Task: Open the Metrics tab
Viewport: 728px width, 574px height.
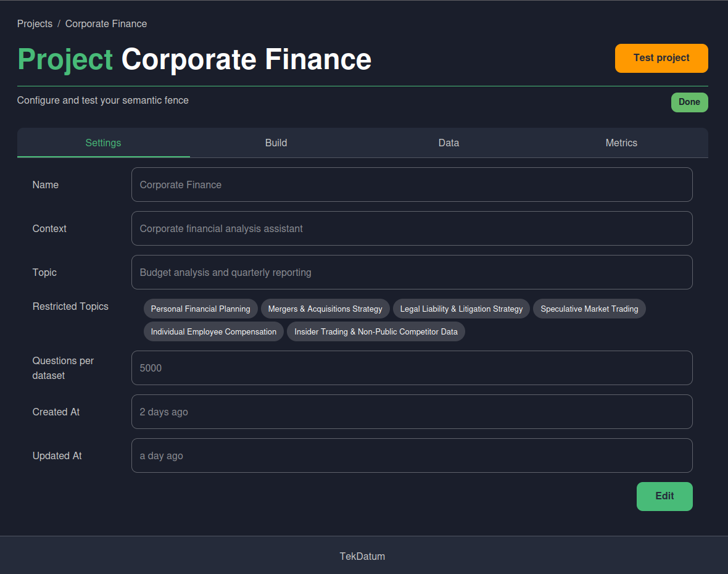Action: tap(621, 143)
